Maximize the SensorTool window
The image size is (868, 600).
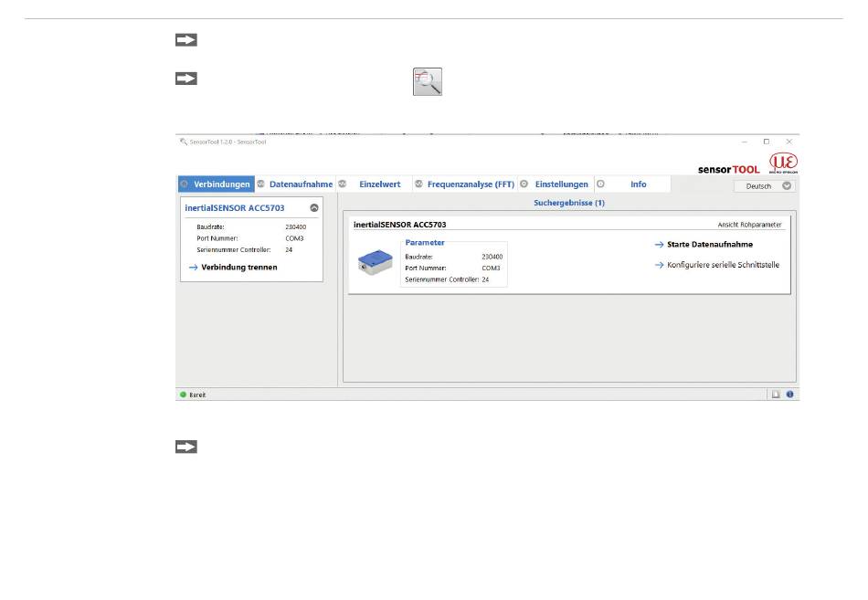coord(767,142)
